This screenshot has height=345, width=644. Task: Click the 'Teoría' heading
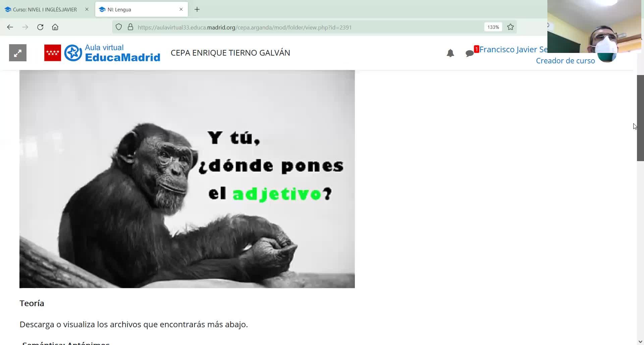click(32, 303)
